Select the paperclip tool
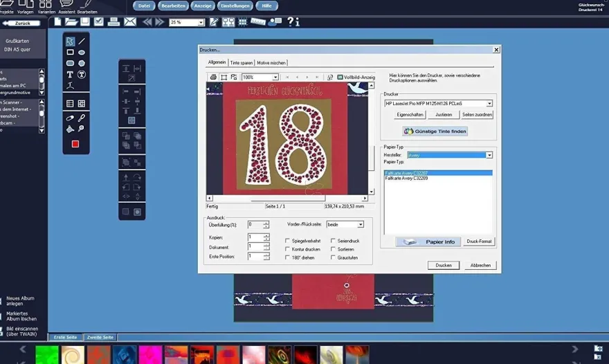Screen dimensions: 609x364 (70, 118)
